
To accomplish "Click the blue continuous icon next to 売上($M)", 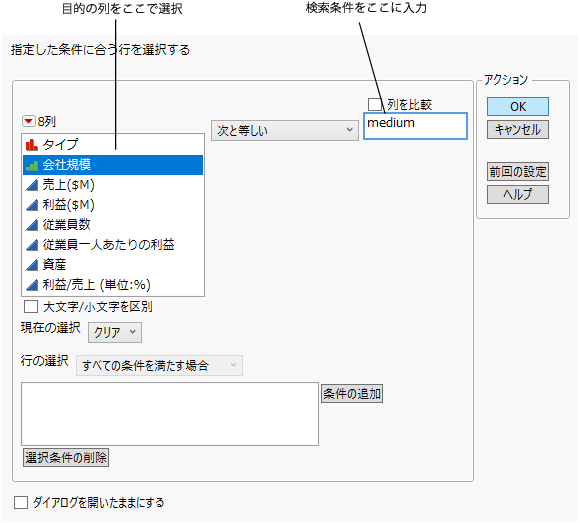I will (x=32, y=185).
